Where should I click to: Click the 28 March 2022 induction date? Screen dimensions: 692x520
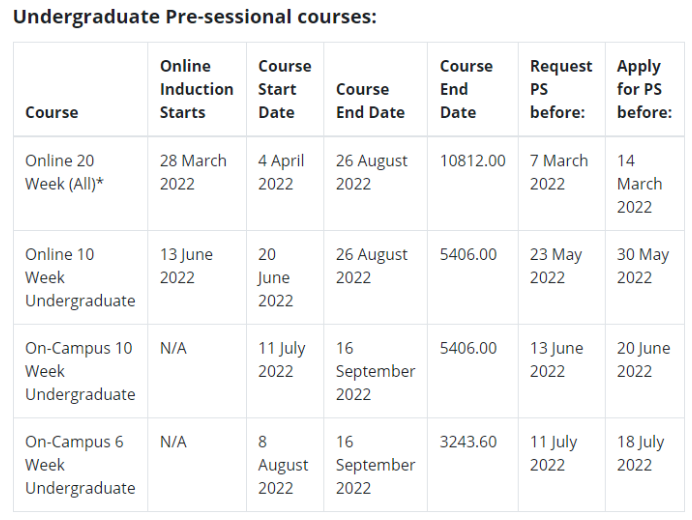pyautogui.click(x=193, y=172)
